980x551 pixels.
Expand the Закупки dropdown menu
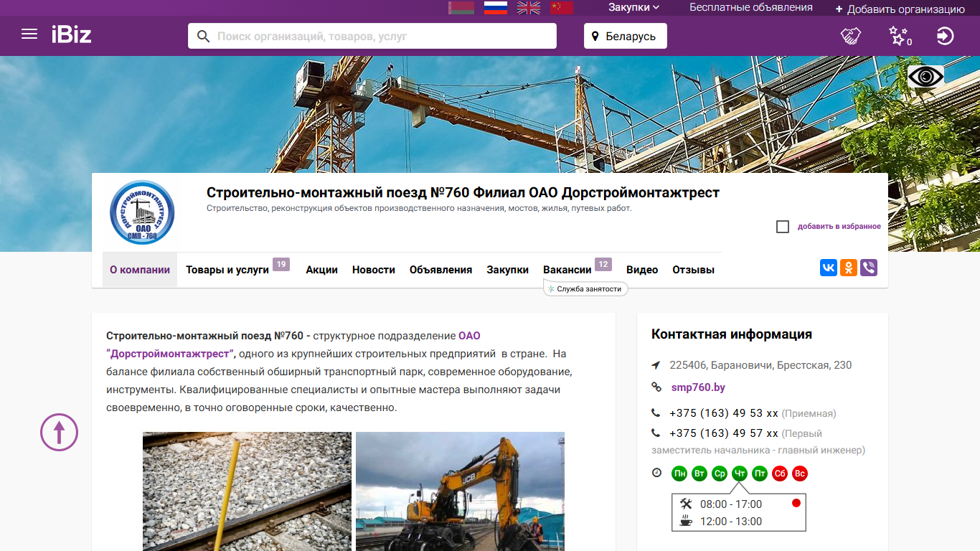(x=634, y=7)
